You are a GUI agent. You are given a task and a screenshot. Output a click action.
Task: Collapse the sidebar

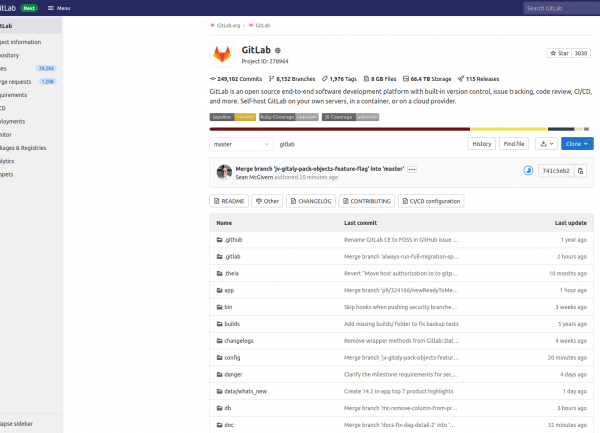[16, 424]
